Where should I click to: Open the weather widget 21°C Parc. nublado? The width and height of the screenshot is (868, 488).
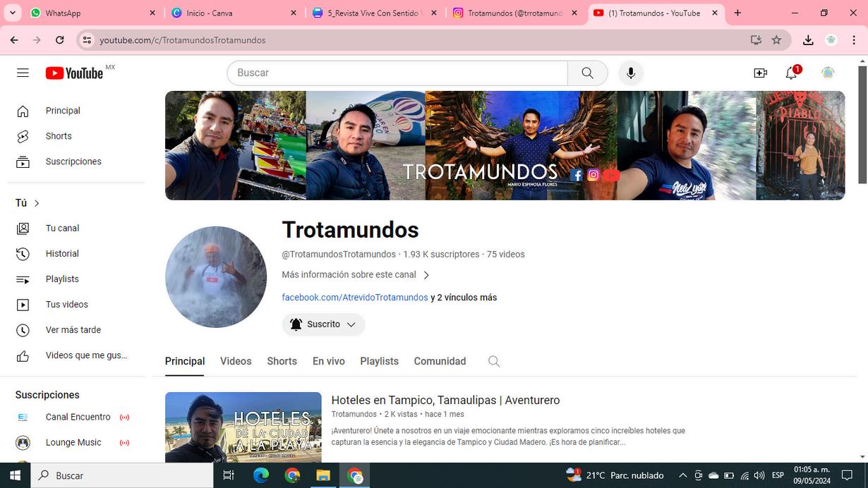(x=615, y=475)
